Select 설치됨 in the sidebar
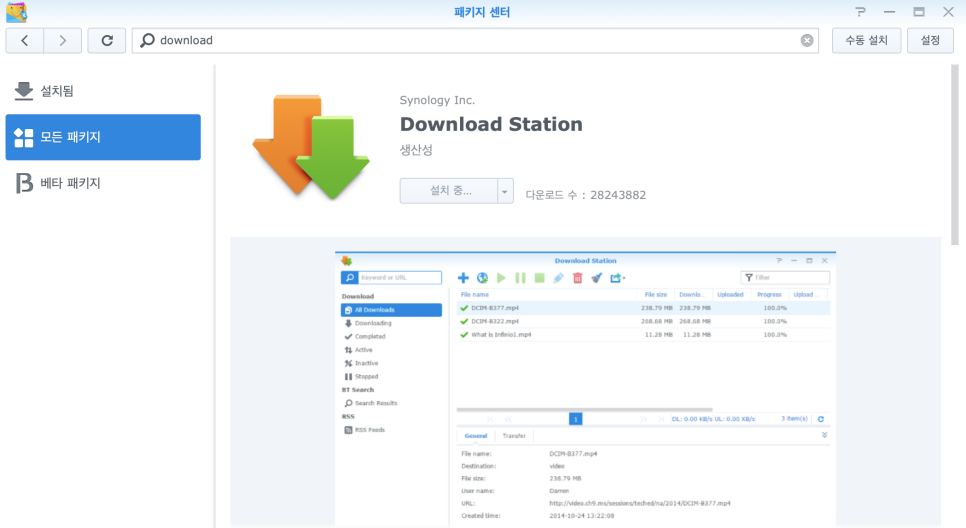Image resolution: width=966 pixels, height=528 pixels. [x=103, y=91]
